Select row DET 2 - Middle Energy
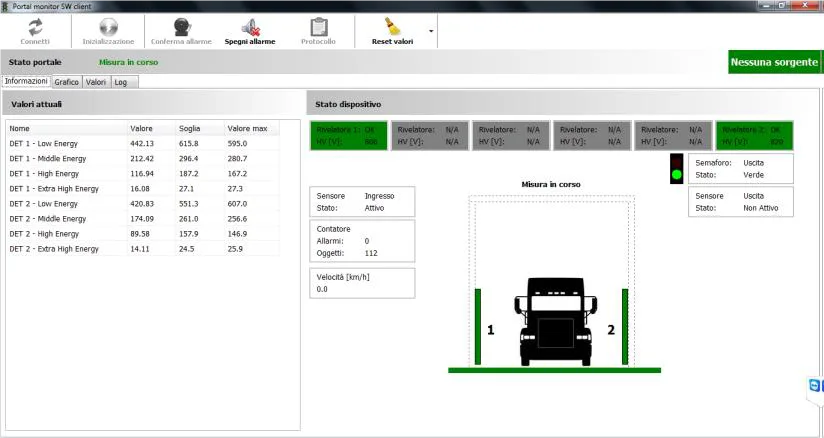Screen dimensions: 824x438 143,219
